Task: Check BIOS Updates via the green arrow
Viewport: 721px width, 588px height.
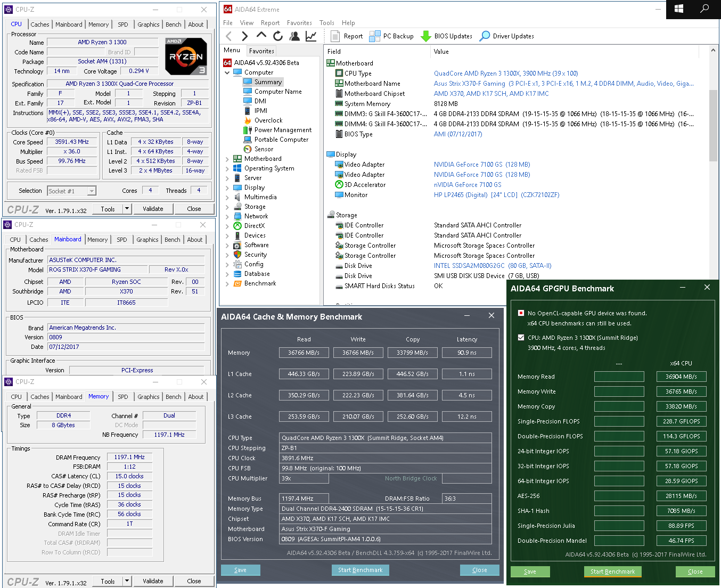Action: pos(446,36)
